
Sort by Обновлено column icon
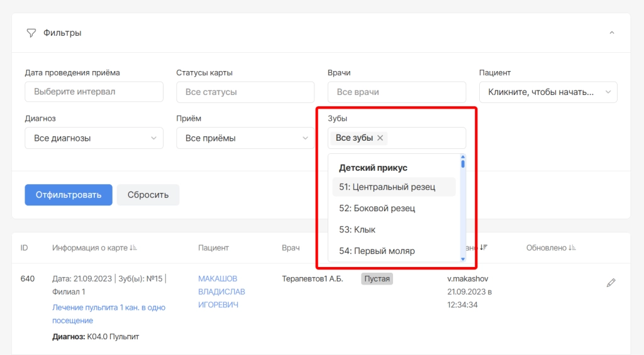coord(572,248)
